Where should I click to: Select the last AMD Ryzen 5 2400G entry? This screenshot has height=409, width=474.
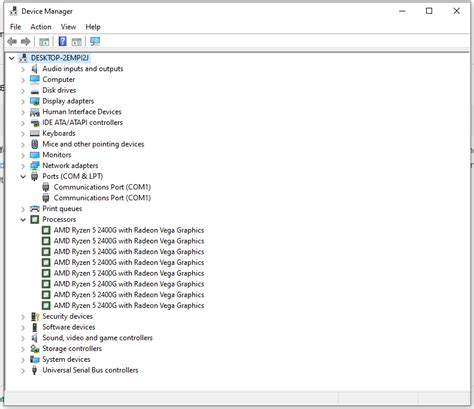[x=129, y=305]
